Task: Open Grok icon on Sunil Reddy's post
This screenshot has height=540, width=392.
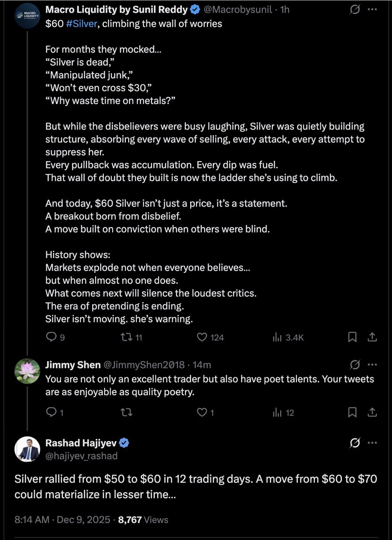Action: [x=355, y=9]
